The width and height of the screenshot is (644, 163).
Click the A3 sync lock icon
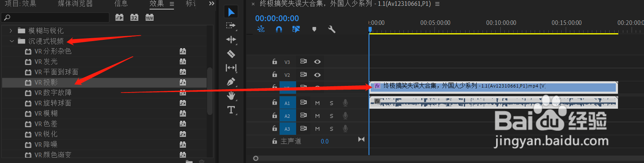303,129
